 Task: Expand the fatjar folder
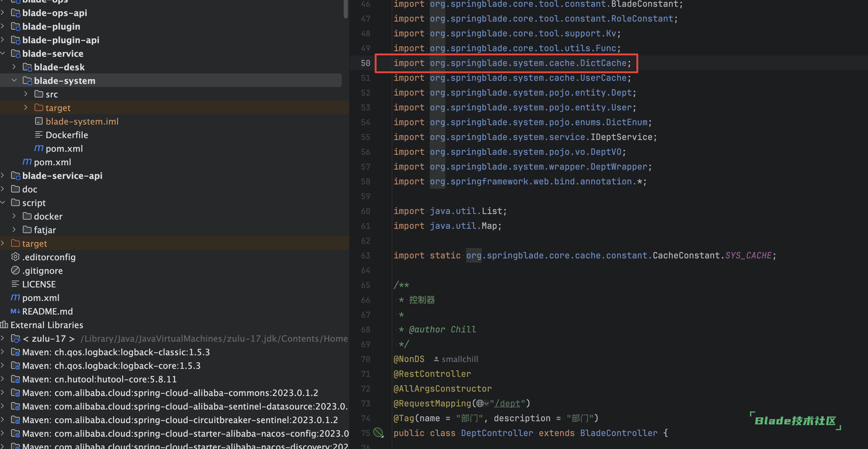[x=14, y=230]
